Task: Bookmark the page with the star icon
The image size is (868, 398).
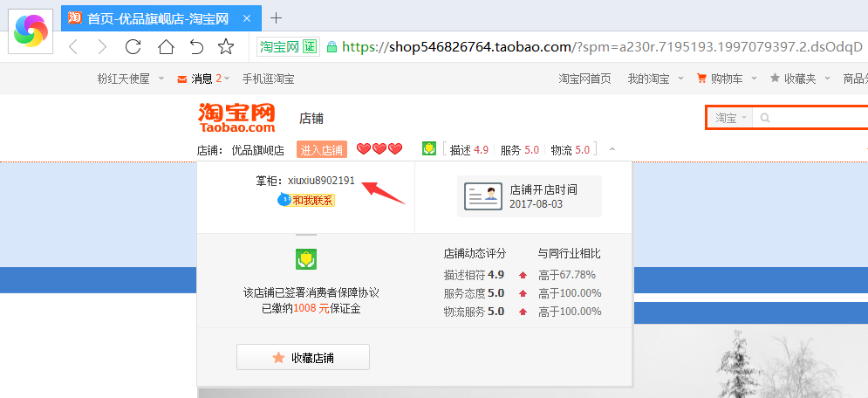Action: click(x=226, y=46)
